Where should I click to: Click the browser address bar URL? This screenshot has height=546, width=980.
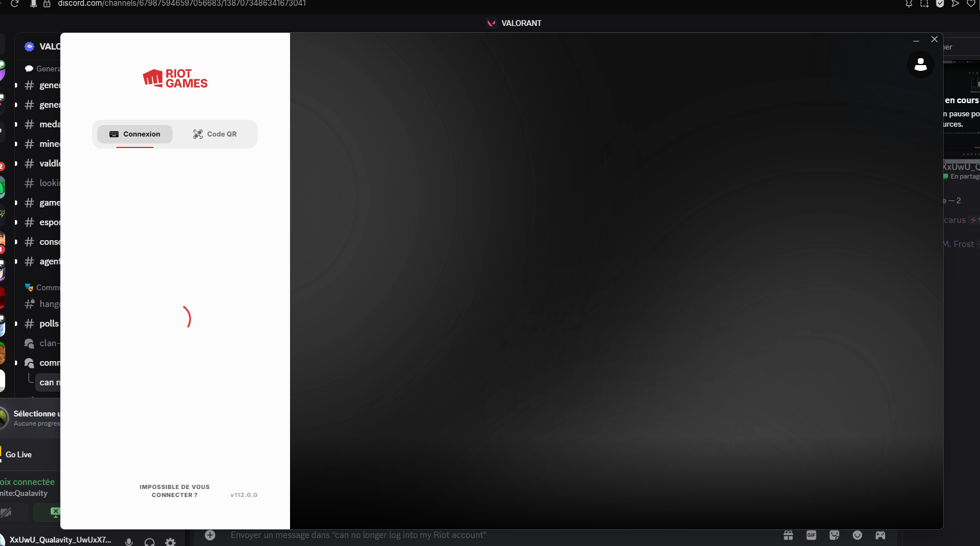pyautogui.click(x=182, y=3)
